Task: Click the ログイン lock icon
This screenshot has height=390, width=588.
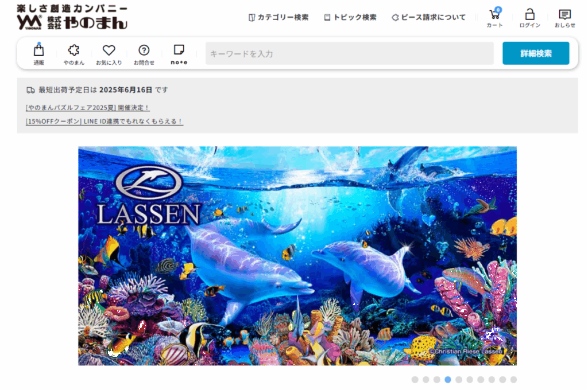Action: click(529, 14)
